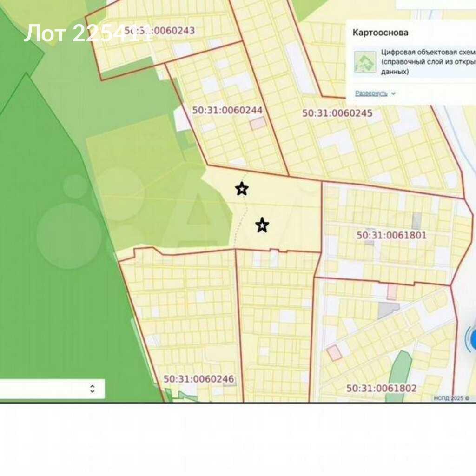Image resolution: width=476 pixels, height=476 pixels.
Task: Click the lower star marker on the map
Action: click(x=262, y=225)
